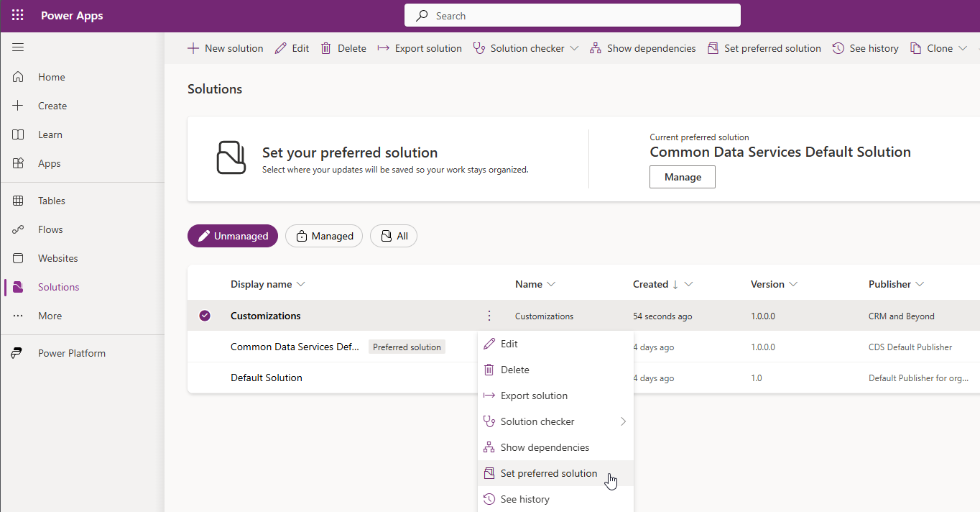Click Export solution in the command bar
The height and width of the screenshot is (512, 980).
(x=420, y=48)
